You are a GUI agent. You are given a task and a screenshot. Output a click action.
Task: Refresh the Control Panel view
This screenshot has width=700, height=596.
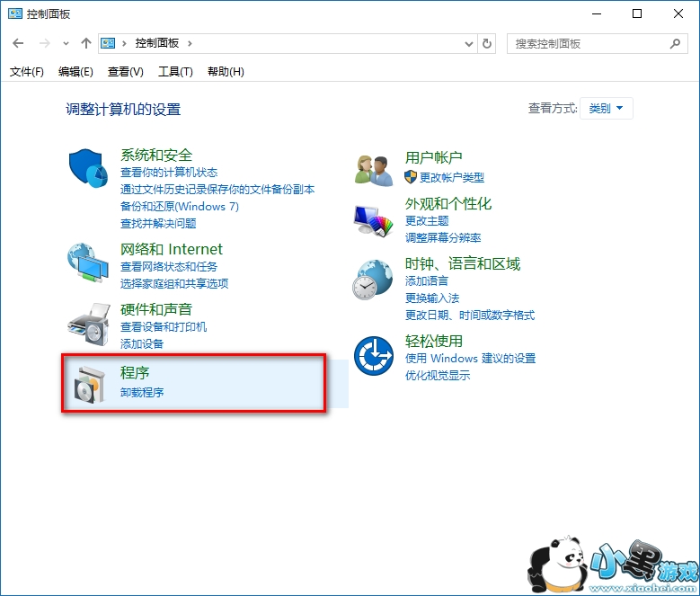coord(487,43)
